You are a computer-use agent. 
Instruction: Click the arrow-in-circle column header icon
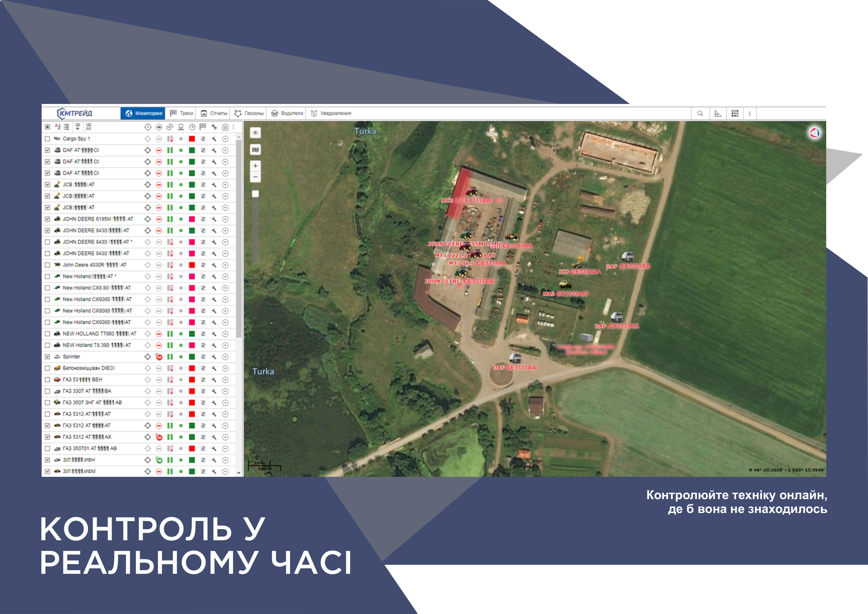[x=159, y=127]
